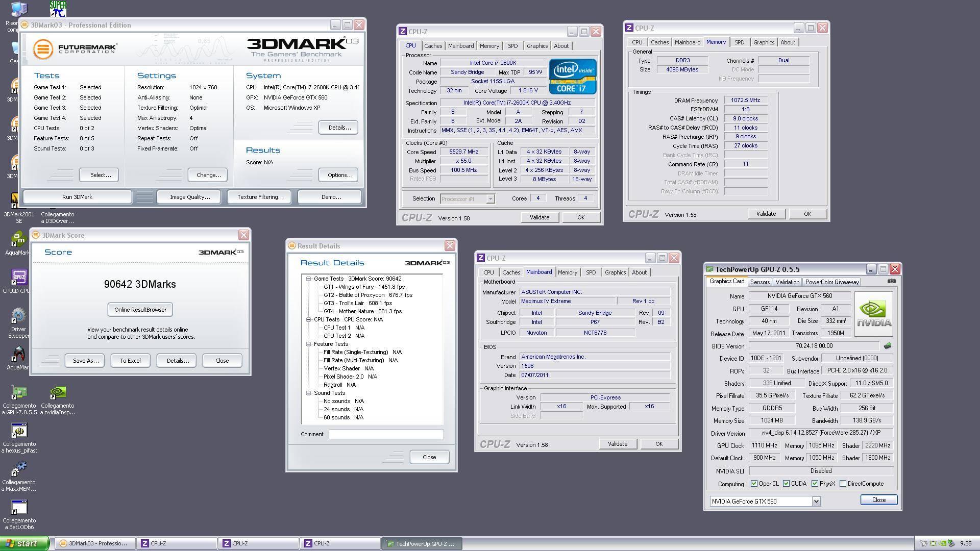Open Caches tab in the CPU-Z CPU window
The height and width of the screenshot is (551, 980).
(x=433, y=46)
